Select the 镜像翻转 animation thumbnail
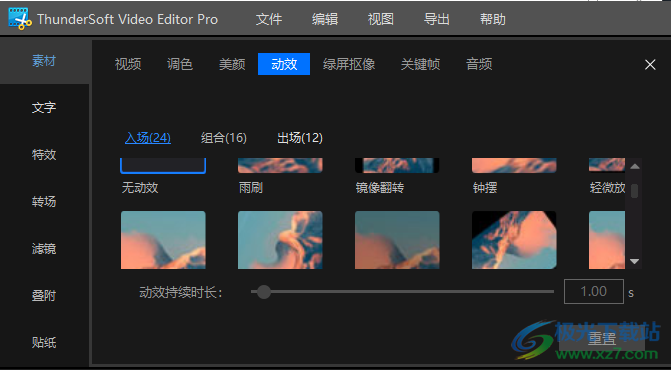The height and width of the screenshot is (370, 671). [x=397, y=165]
